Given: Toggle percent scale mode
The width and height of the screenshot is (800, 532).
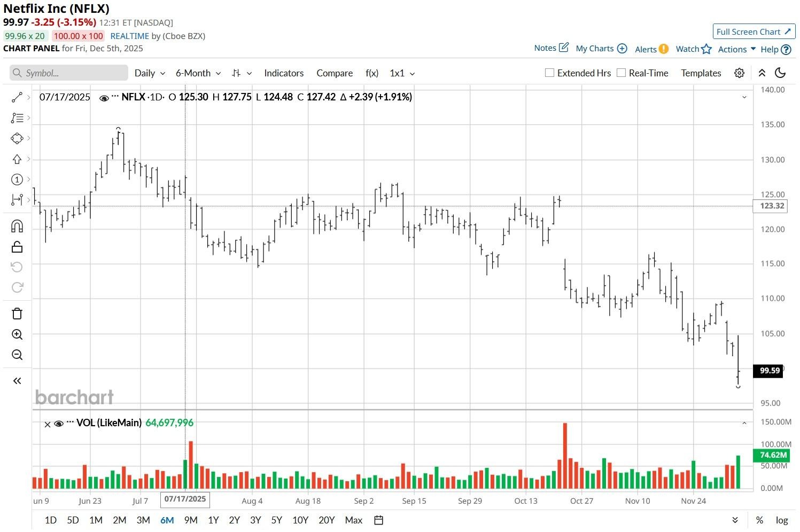Looking at the screenshot, I should pos(759,520).
